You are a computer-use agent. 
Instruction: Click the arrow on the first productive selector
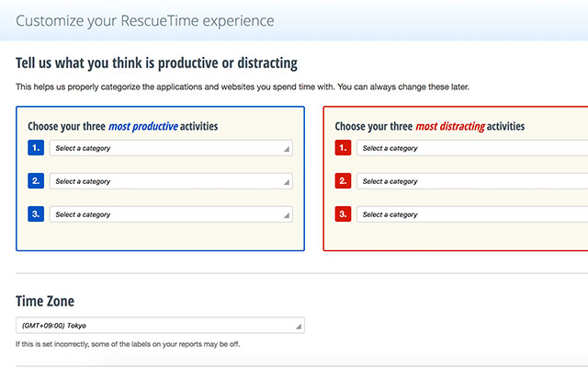point(286,149)
